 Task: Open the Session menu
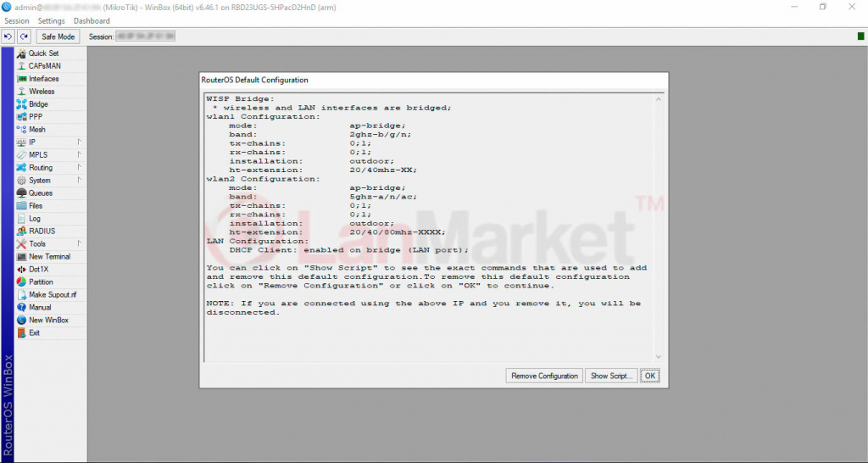[16, 20]
